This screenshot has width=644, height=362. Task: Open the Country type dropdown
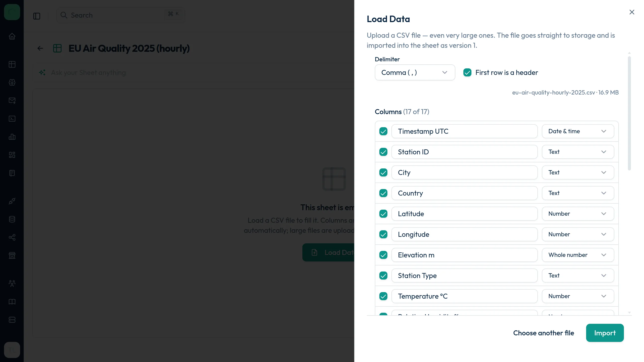[578, 193]
